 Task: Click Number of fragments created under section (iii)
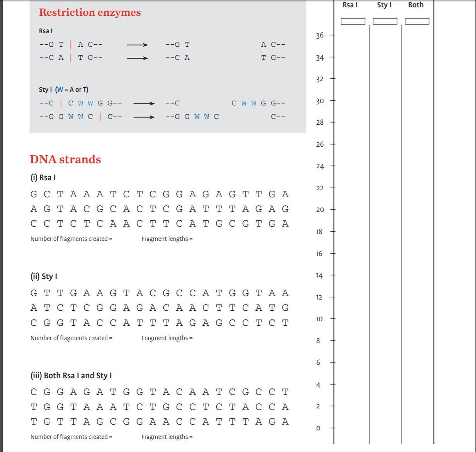(x=71, y=437)
